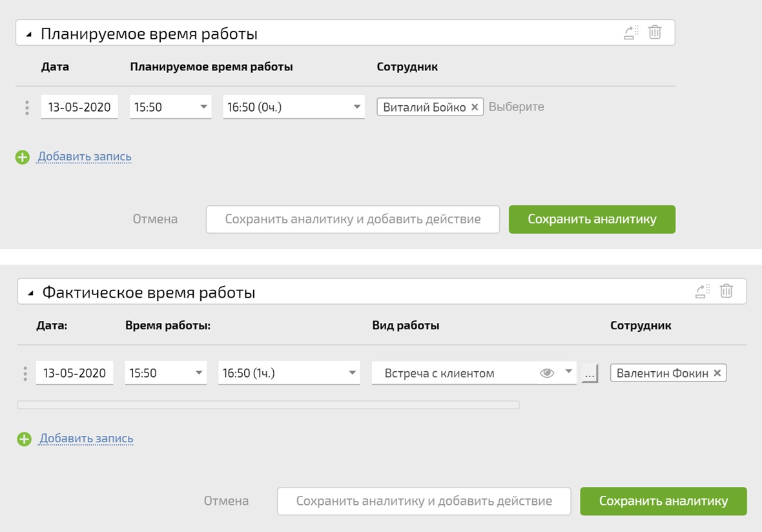
Task: Click trash icon in Планируемое время работы header
Action: (x=655, y=32)
